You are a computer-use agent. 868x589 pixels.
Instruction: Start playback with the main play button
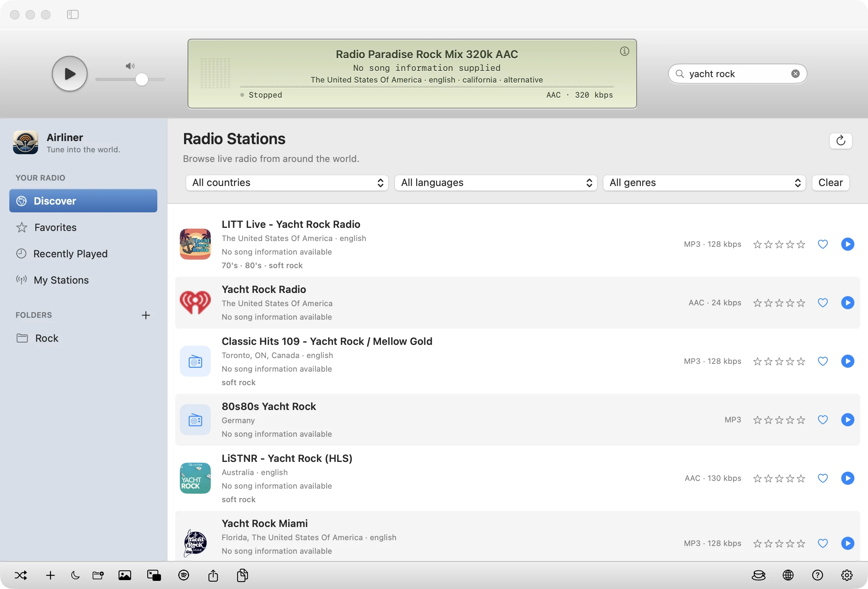[x=70, y=74]
